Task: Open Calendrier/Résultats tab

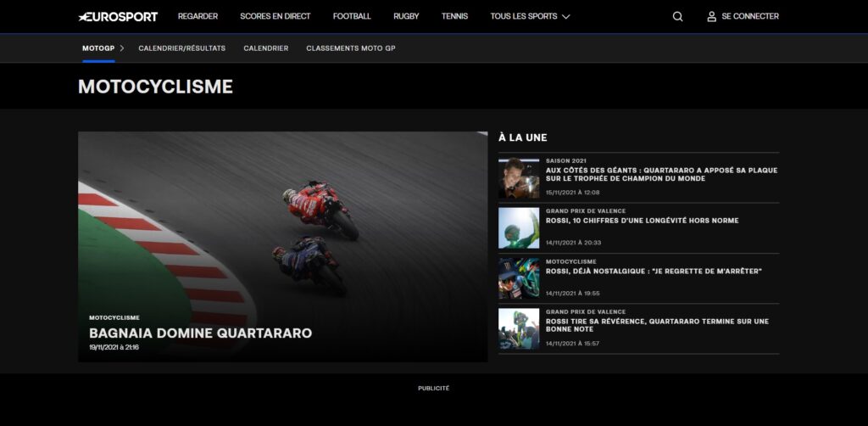Action: tap(182, 48)
